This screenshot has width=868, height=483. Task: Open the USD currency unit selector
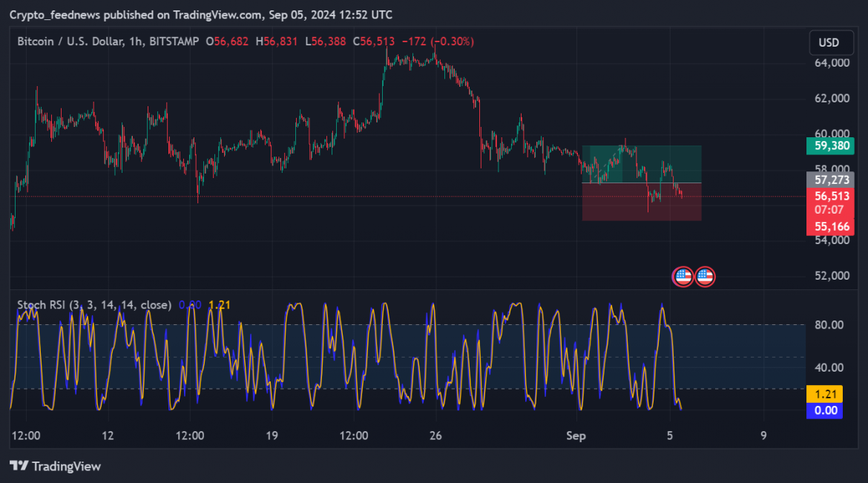click(830, 42)
